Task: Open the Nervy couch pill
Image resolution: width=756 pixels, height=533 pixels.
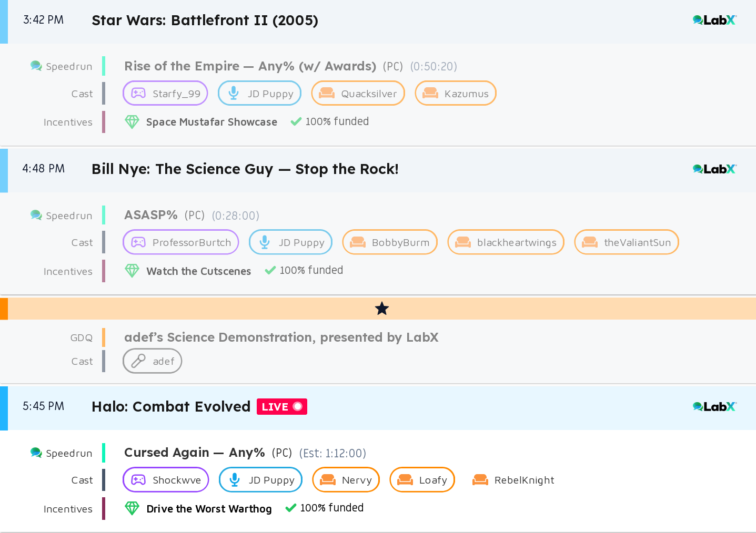Action: (346, 479)
